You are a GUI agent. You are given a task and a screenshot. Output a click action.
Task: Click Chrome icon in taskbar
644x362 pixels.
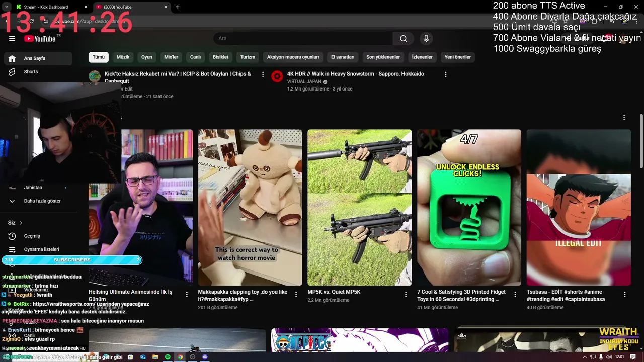pyautogui.click(x=180, y=357)
